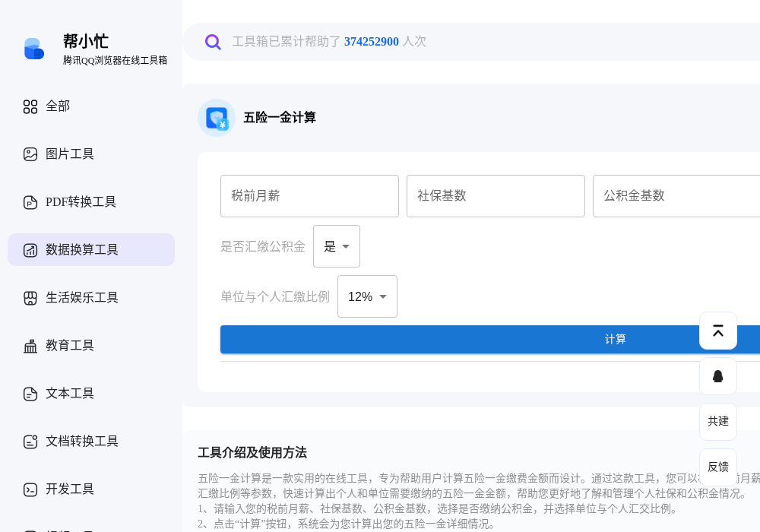The image size is (760, 532).
Task: Click the purple search magnifier icon
Action: point(213,42)
